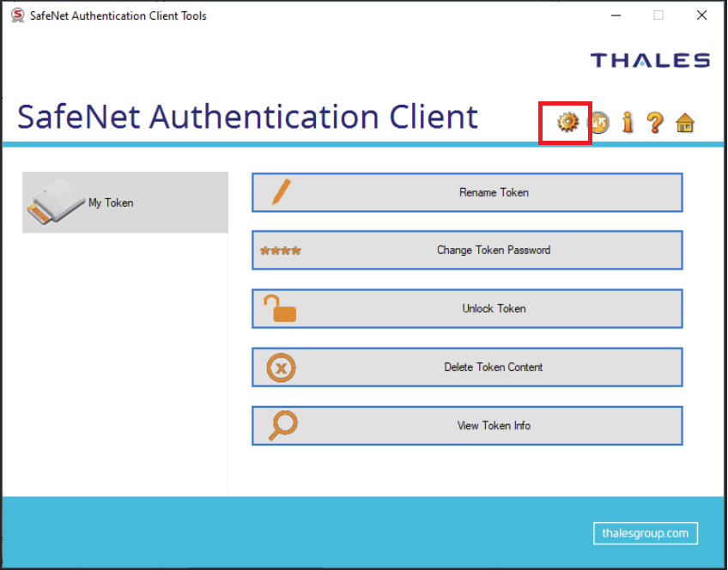This screenshot has height=570, width=728.
Task: Click the SafeNet app icon in title bar
Action: (18, 15)
